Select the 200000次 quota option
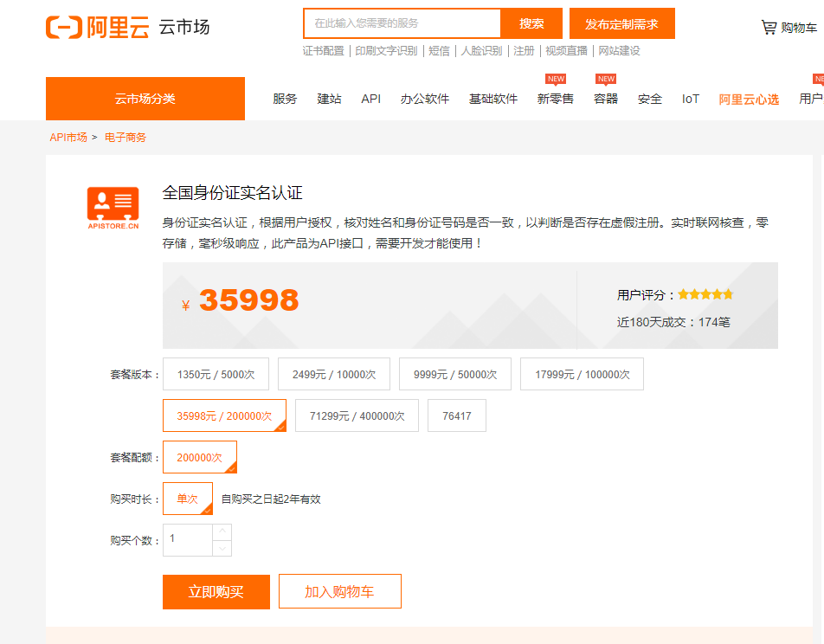This screenshot has height=644, width=824. coord(200,457)
